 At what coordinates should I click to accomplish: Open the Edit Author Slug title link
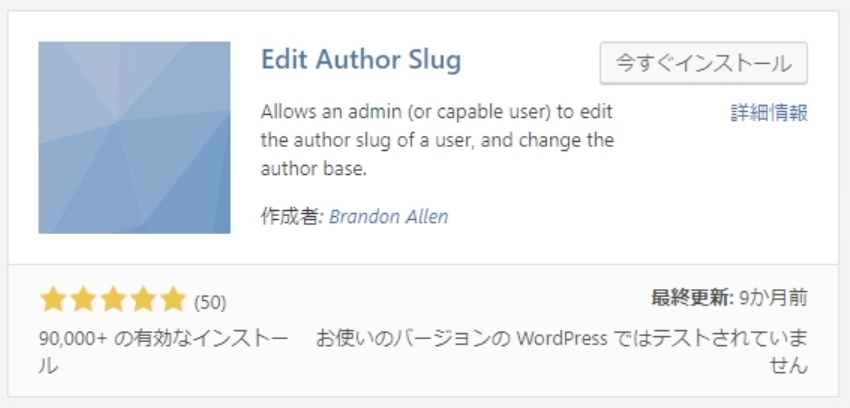click(361, 60)
